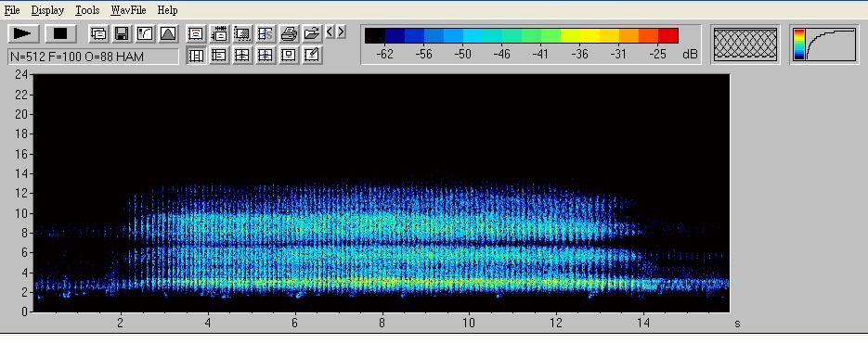
Task: Toggle the blue crosshair cursor mode button
Action: (x=266, y=56)
